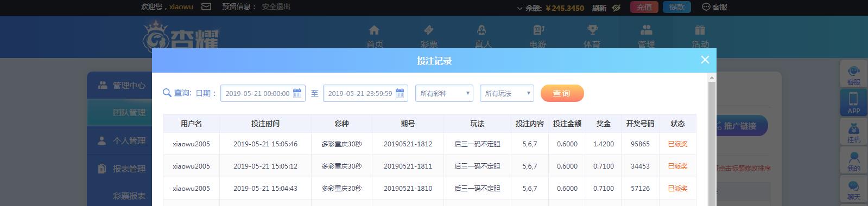The image size is (868, 206).
Task: Open 管理 management nav item
Action: click(646, 36)
